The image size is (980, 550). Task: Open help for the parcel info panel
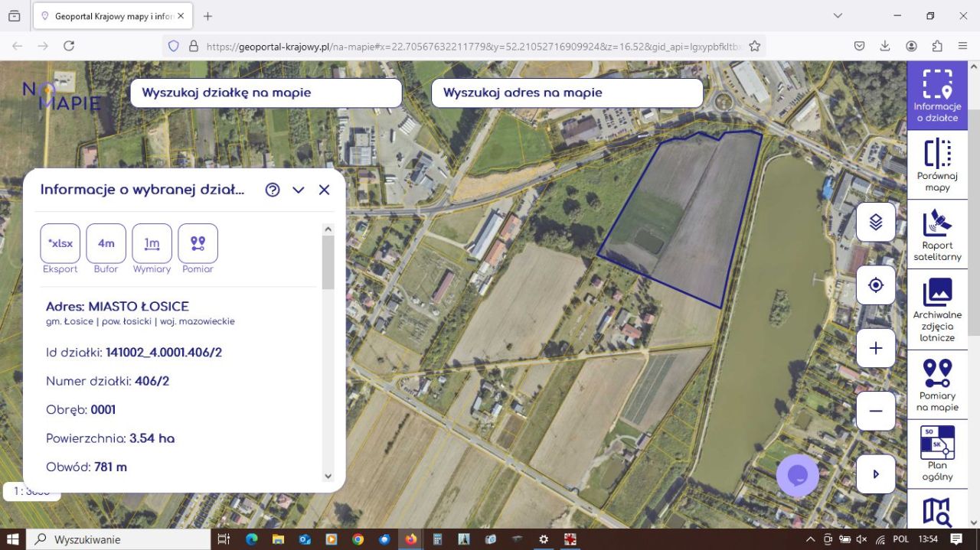(273, 190)
